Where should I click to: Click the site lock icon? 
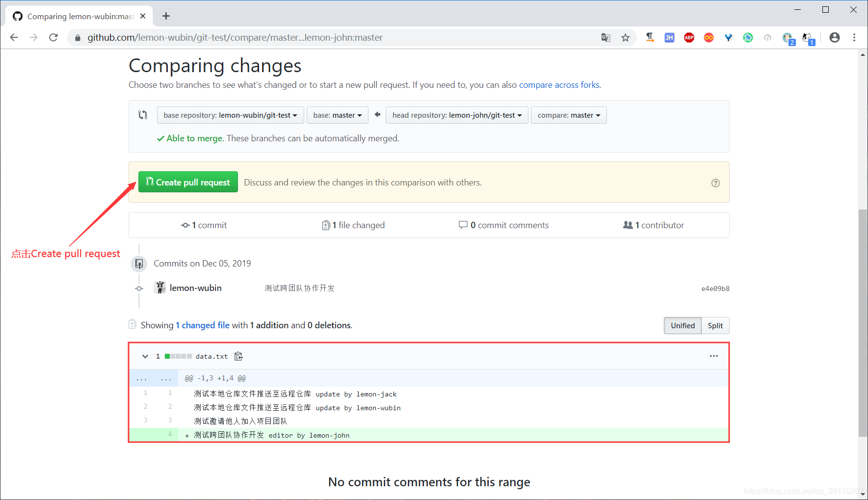78,38
